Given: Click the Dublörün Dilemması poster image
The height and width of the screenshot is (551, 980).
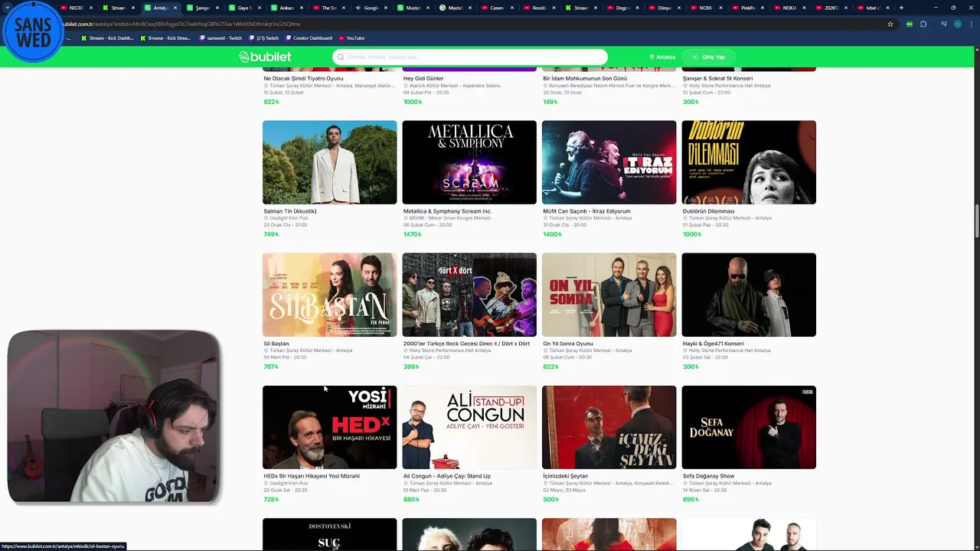Looking at the screenshot, I should pos(749,162).
